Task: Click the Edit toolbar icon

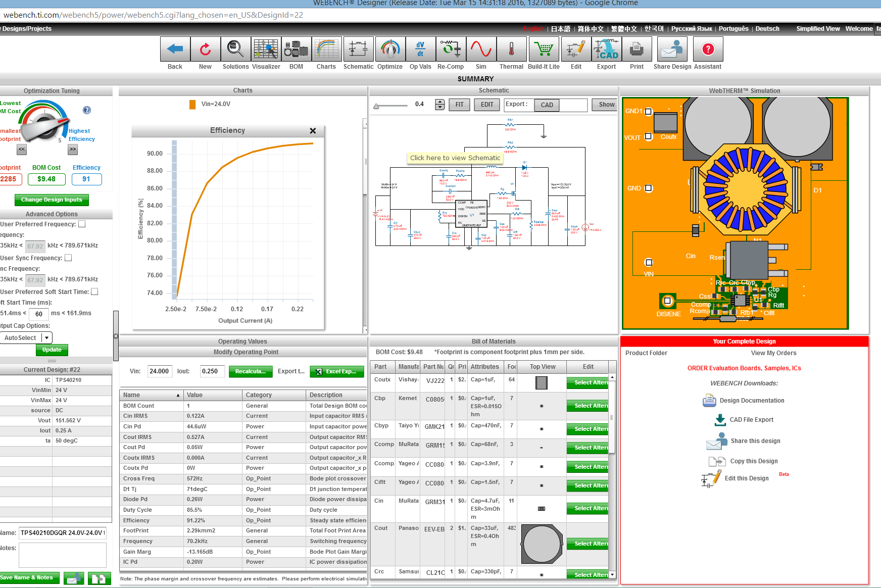Action: (576, 50)
